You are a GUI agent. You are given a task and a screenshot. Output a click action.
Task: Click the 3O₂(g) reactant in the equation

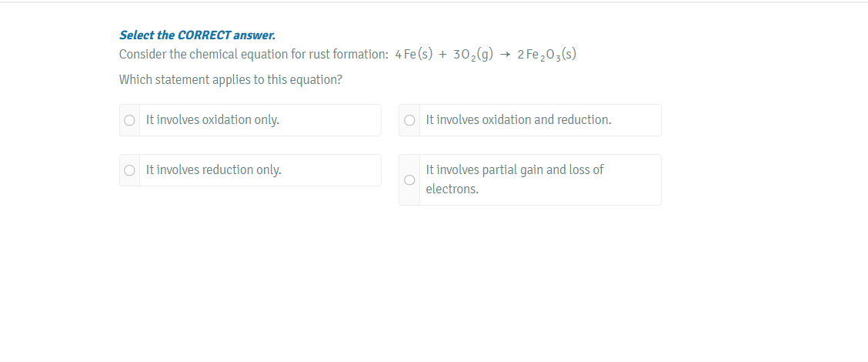coord(473,55)
